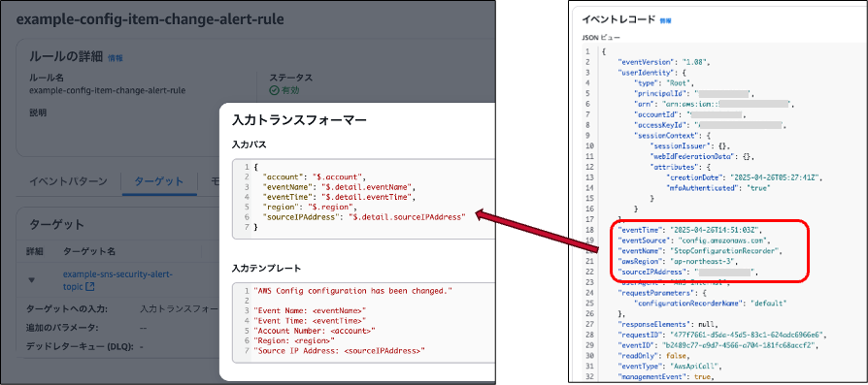Click the "Region: <region>" template line

(x=294, y=340)
